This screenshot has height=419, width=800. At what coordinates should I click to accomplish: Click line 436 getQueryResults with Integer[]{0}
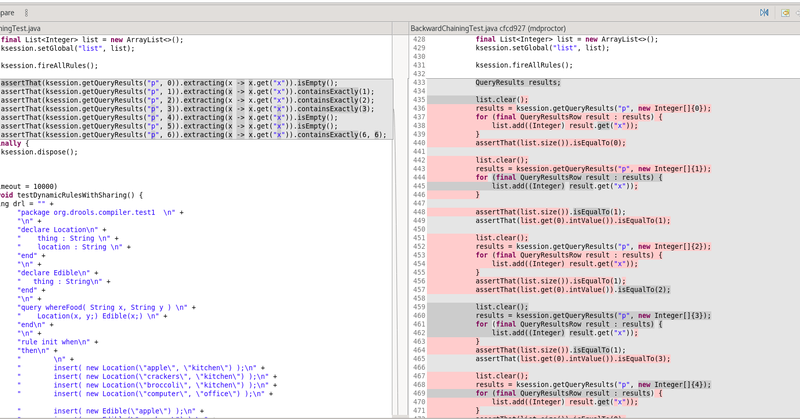pos(593,109)
